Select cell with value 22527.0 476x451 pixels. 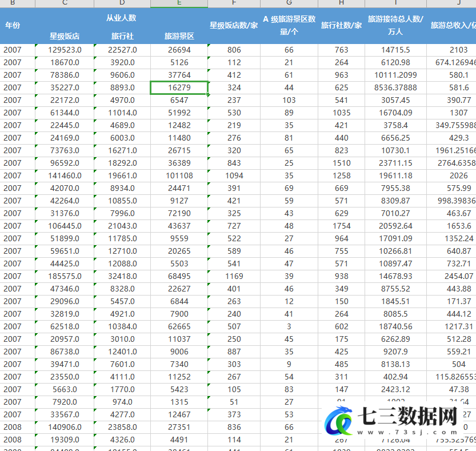pos(122,50)
